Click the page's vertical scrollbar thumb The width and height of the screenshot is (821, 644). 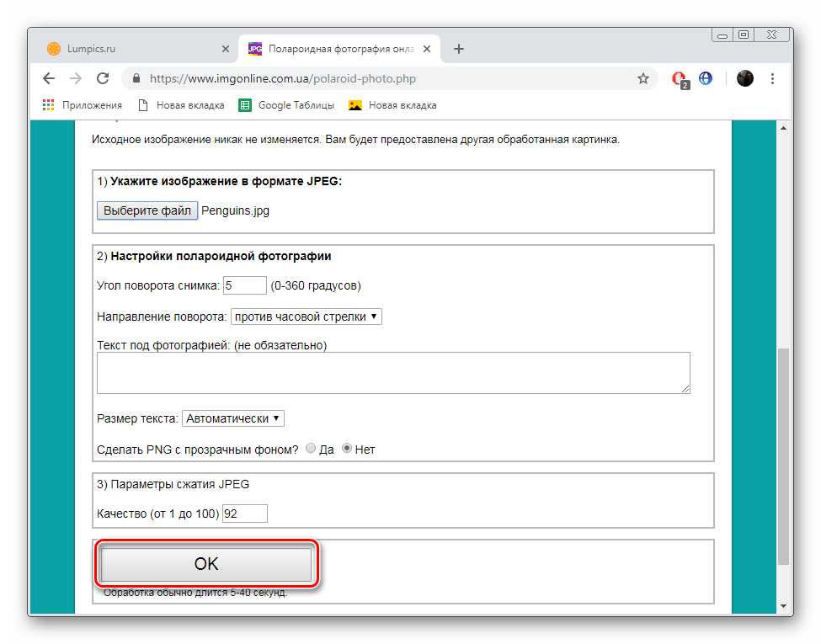783,455
